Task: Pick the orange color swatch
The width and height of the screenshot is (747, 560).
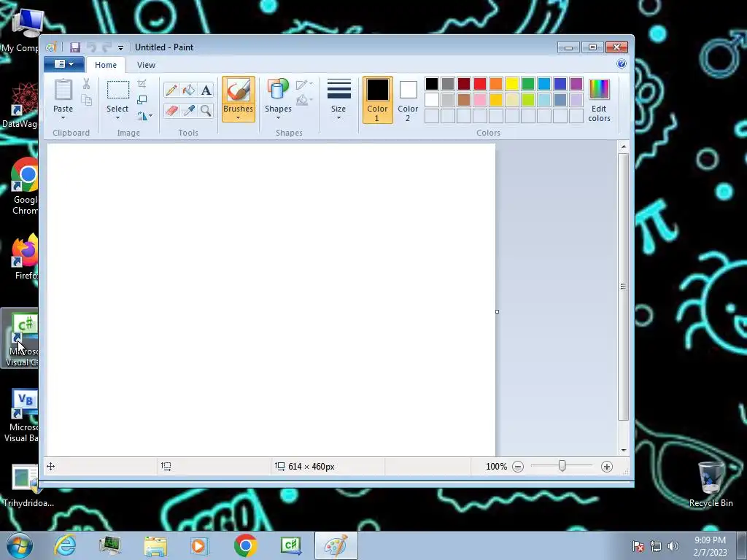Action: coord(495,84)
